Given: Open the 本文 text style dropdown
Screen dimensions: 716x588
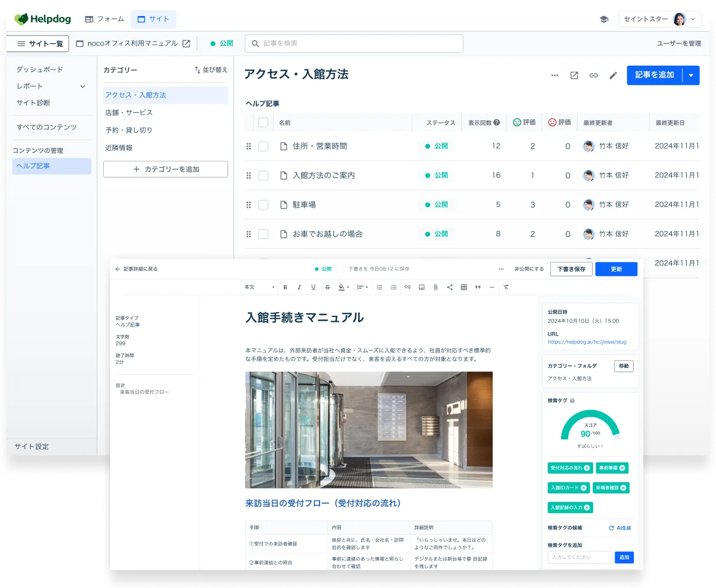Looking at the screenshot, I should click(260, 288).
